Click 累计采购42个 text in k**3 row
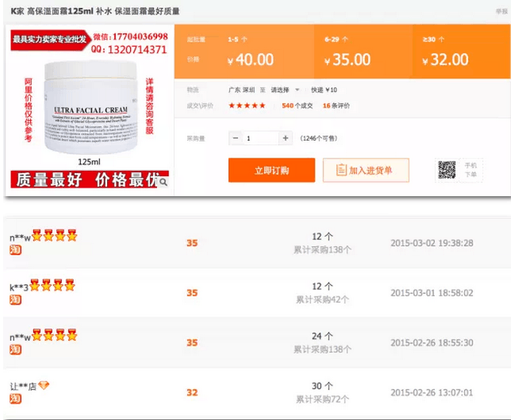The height and width of the screenshot is (420, 511). 322,299
